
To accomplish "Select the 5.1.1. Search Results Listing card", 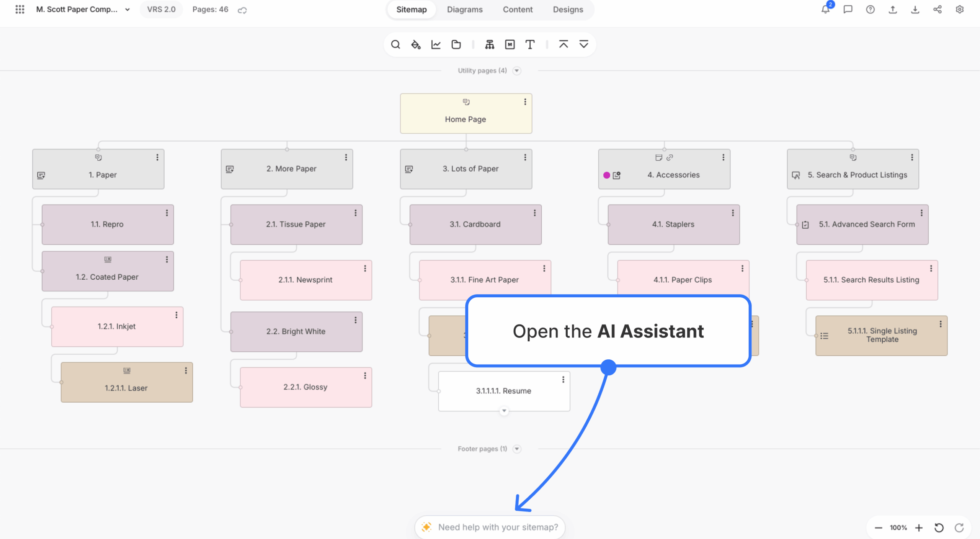I will 872,280.
